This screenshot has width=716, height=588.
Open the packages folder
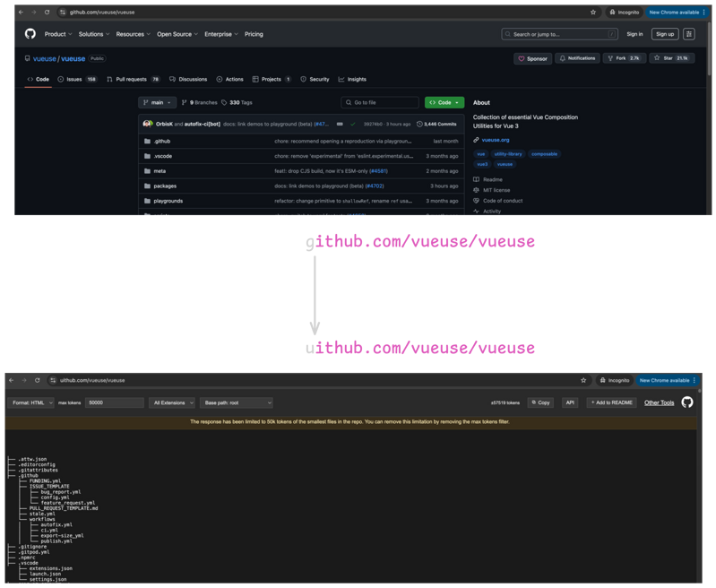pos(165,186)
